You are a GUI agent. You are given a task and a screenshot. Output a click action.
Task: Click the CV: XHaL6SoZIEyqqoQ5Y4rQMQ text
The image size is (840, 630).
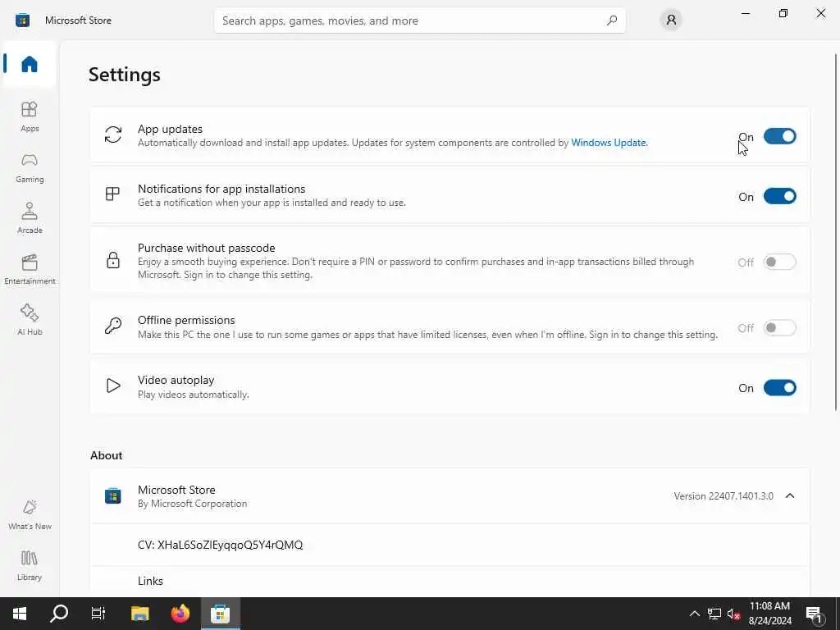coord(220,545)
